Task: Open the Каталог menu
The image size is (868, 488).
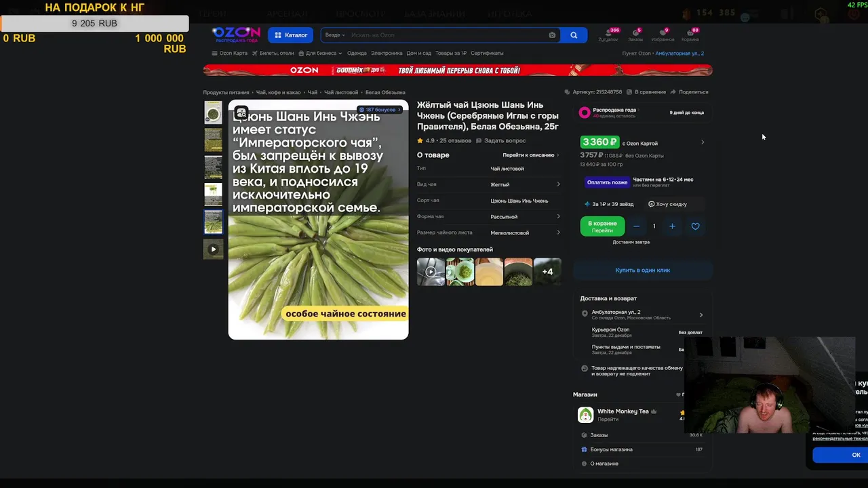Action: click(x=292, y=35)
